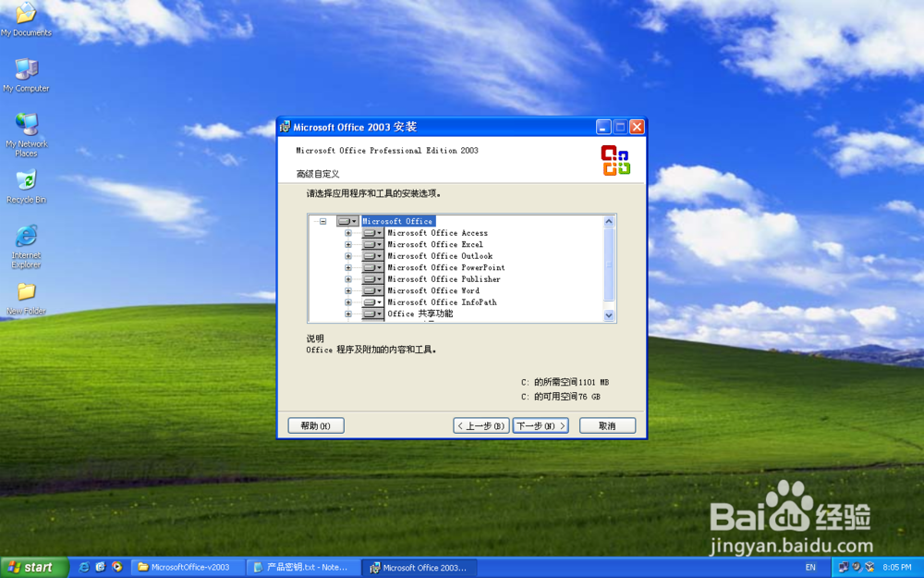Launch Internet Explorer from the desktop
The width and height of the screenshot is (924, 578).
point(26,247)
